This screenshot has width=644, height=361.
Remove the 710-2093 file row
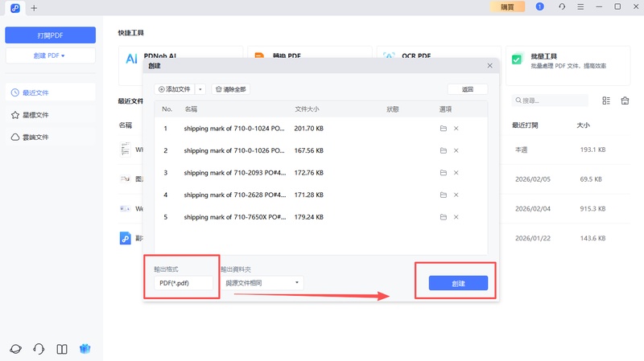(x=456, y=173)
